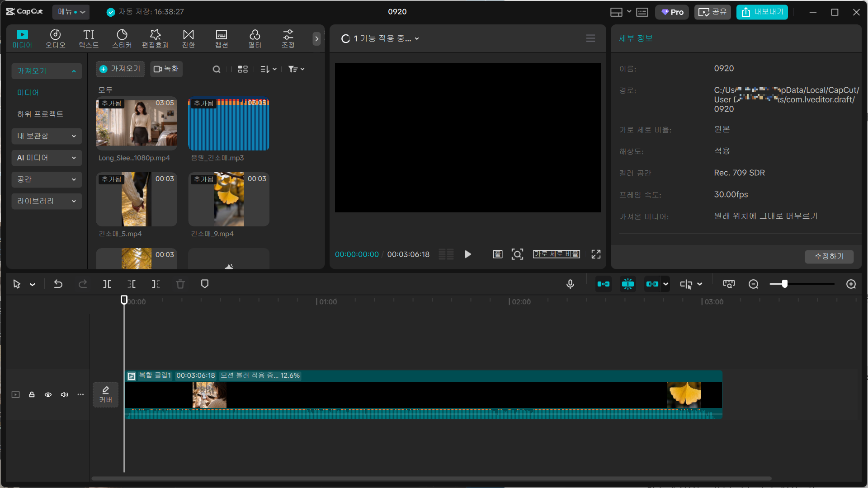This screenshot has width=868, height=488.
Task: Click the fullscreen preview icon
Action: [596, 254]
